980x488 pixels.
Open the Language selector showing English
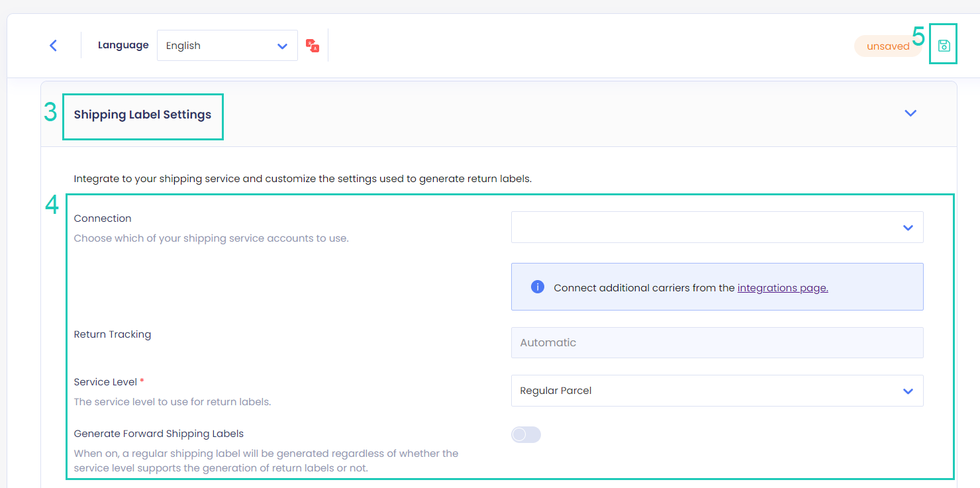coord(227,45)
